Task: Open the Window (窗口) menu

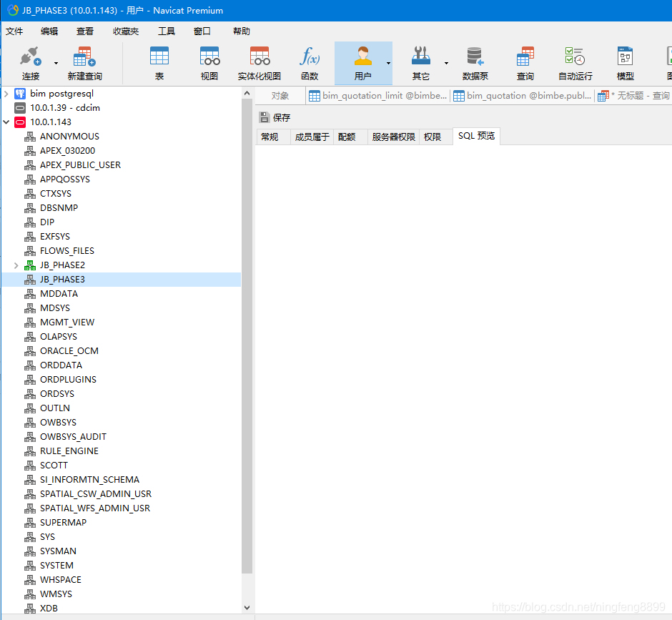Action: pos(202,31)
